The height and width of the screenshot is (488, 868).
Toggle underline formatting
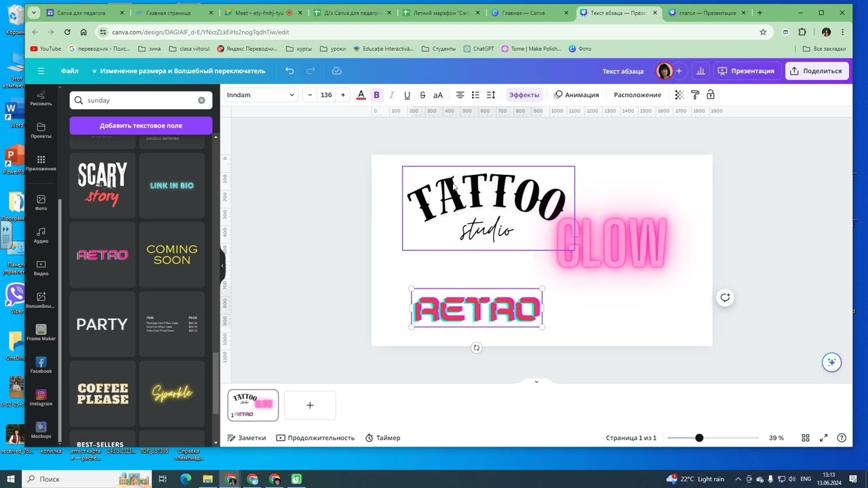click(407, 95)
